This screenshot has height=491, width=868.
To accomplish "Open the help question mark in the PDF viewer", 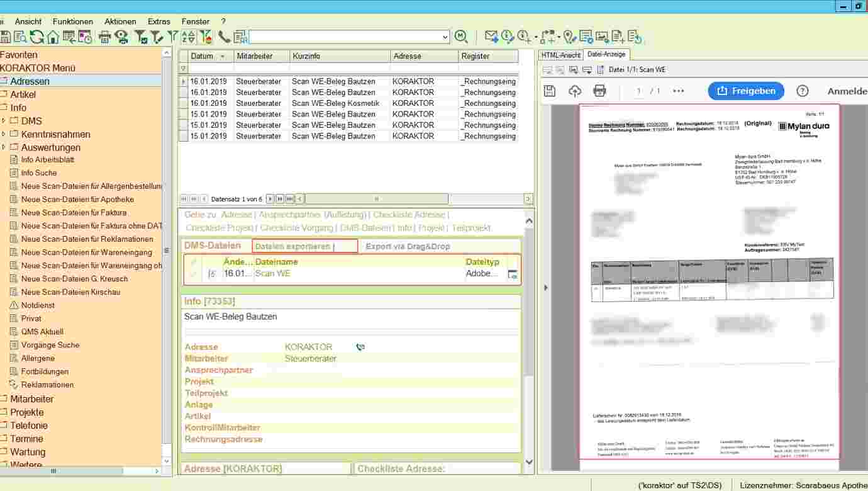I will 802,91.
